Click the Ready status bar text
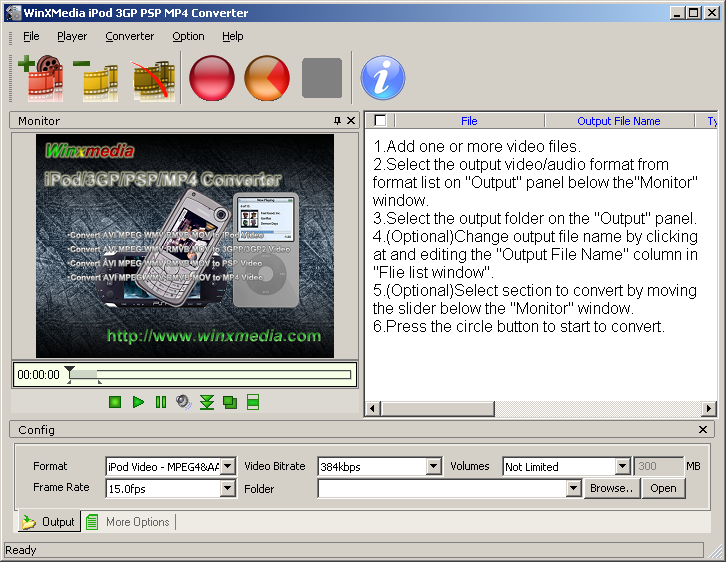This screenshot has height=562, width=726. point(21,550)
